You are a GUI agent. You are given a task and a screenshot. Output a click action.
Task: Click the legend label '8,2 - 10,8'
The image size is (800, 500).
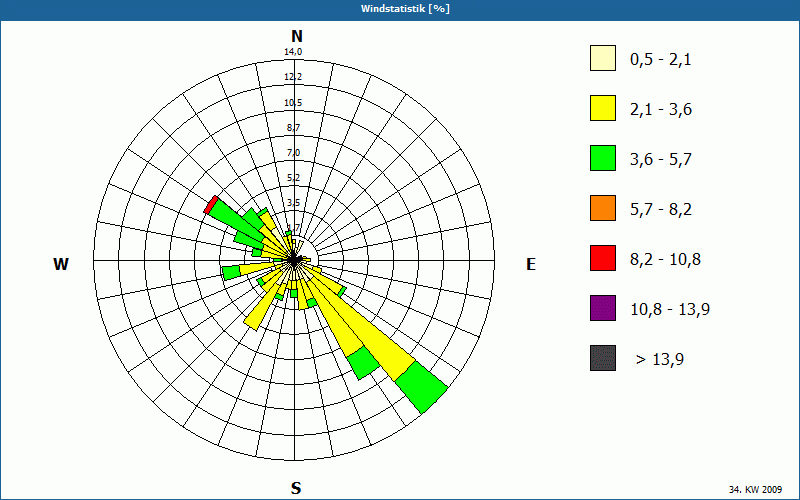(x=665, y=260)
